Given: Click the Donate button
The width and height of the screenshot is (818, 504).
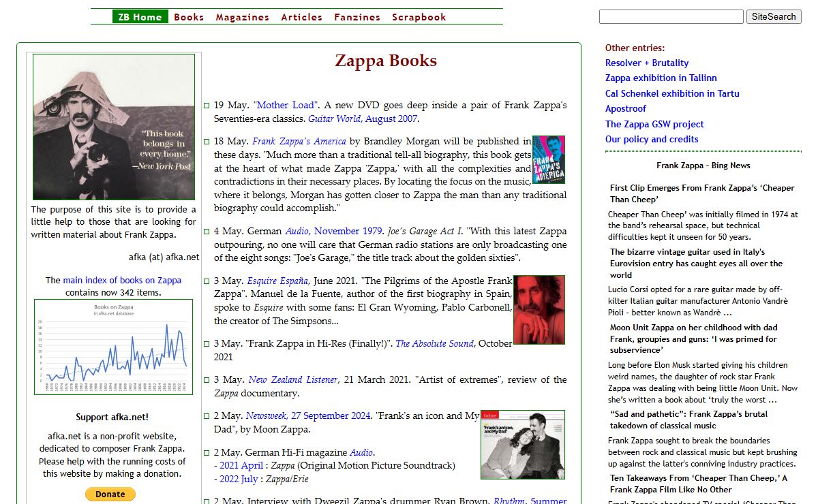Looking at the screenshot, I should 110,494.
